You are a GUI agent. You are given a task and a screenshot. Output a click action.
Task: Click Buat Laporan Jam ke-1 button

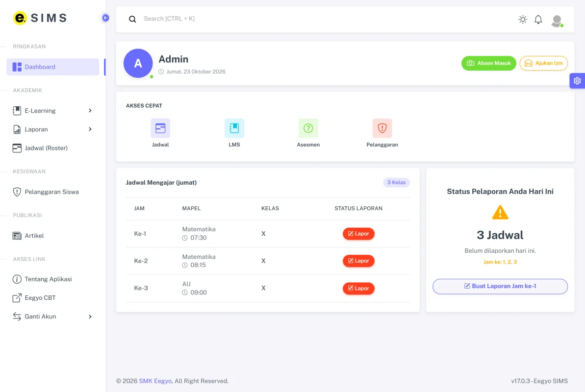click(500, 286)
